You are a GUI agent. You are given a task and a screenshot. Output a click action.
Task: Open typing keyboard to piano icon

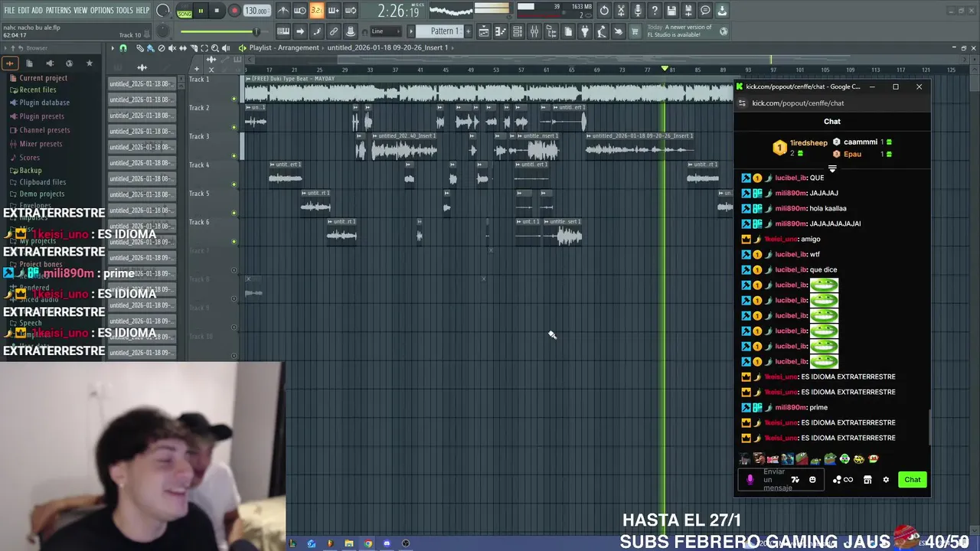pos(283,31)
